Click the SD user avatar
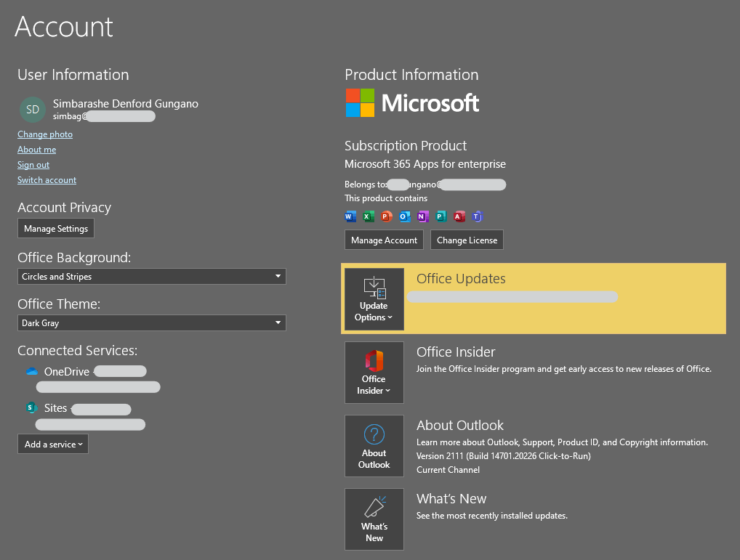The height and width of the screenshot is (560, 740). click(x=33, y=110)
